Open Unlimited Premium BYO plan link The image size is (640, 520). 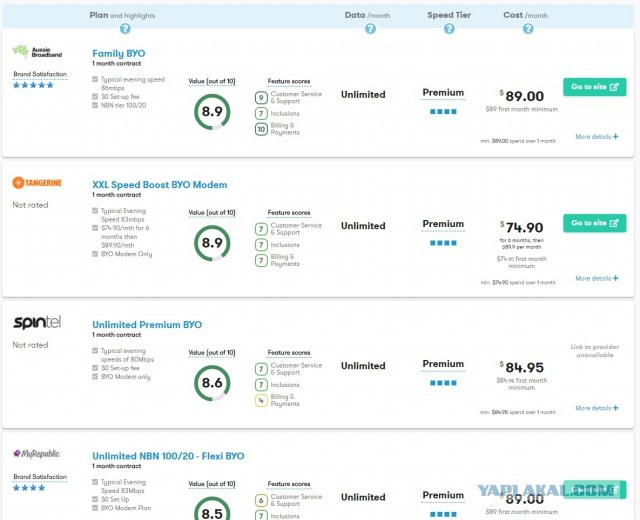tap(147, 324)
